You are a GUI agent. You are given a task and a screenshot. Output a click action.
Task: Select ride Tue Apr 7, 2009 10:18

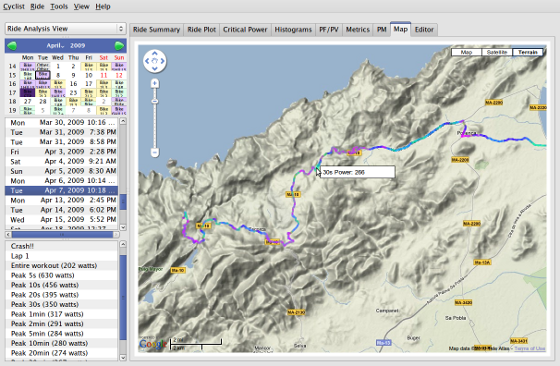(x=61, y=190)
